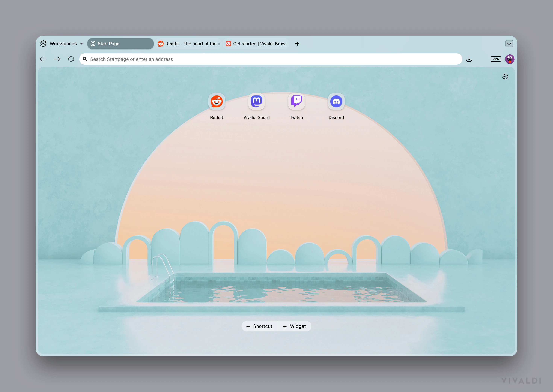Go forward with the right arrow
Viewport: 553px width, 392px height.
[x=57, y=59]
